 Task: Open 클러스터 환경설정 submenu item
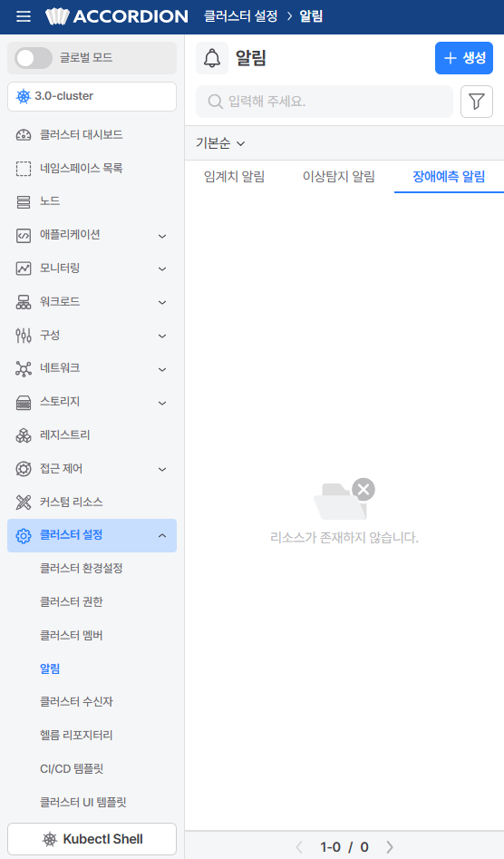(x=81, y=568)
